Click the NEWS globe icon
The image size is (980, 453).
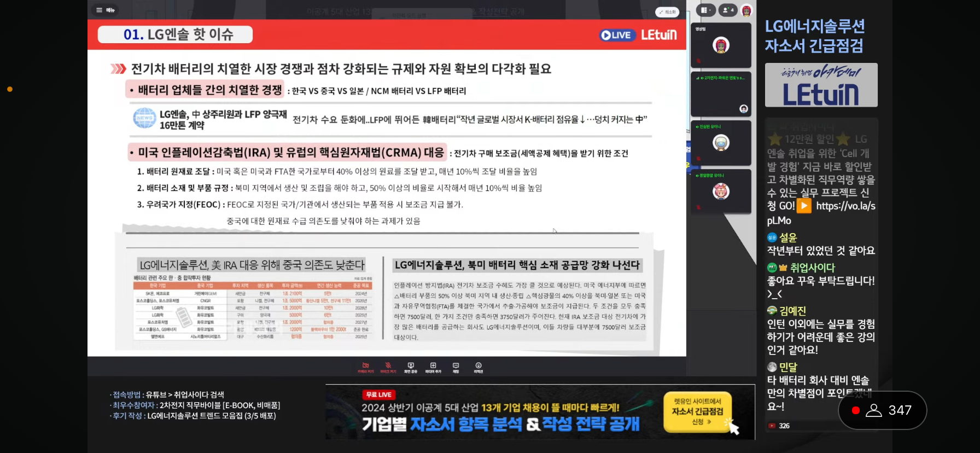pyautogui.click(x=144, y=118)
